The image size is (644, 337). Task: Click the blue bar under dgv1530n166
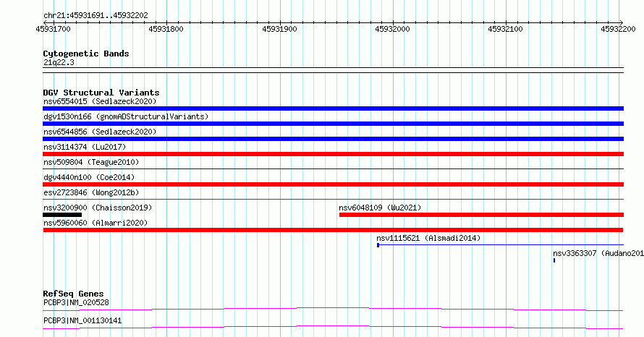tap(333, 124)
